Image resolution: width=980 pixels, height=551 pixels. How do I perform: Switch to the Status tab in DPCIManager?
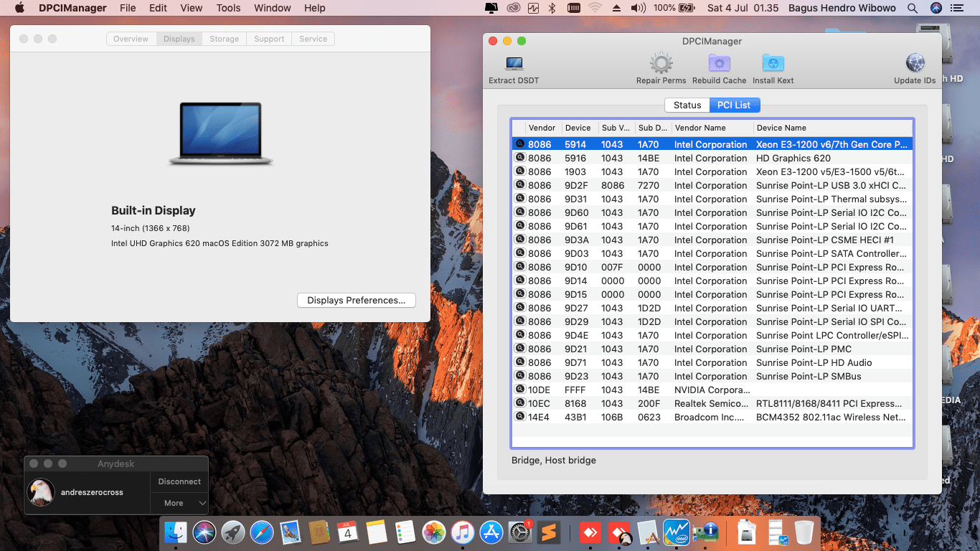click(x=687, y=105)
